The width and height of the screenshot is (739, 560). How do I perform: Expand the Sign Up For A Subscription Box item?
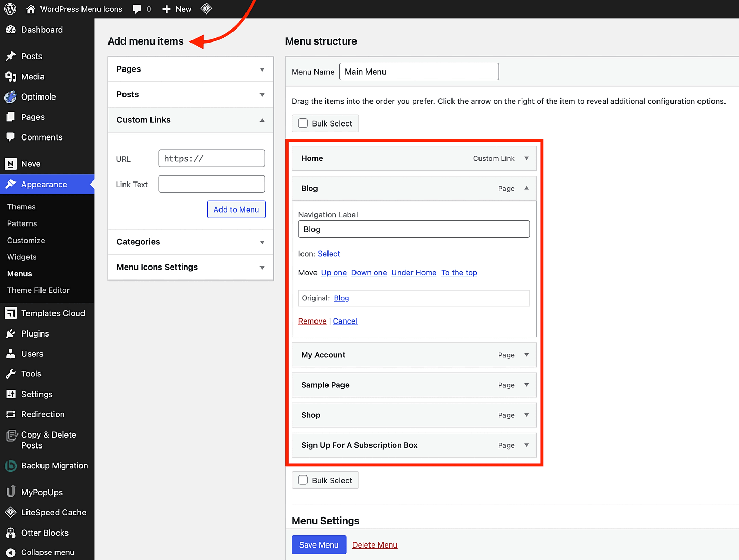(527, 445)
